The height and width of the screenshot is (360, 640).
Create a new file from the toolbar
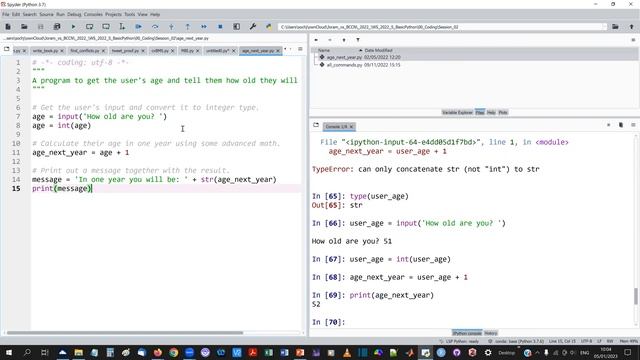[x=8, y=27]
